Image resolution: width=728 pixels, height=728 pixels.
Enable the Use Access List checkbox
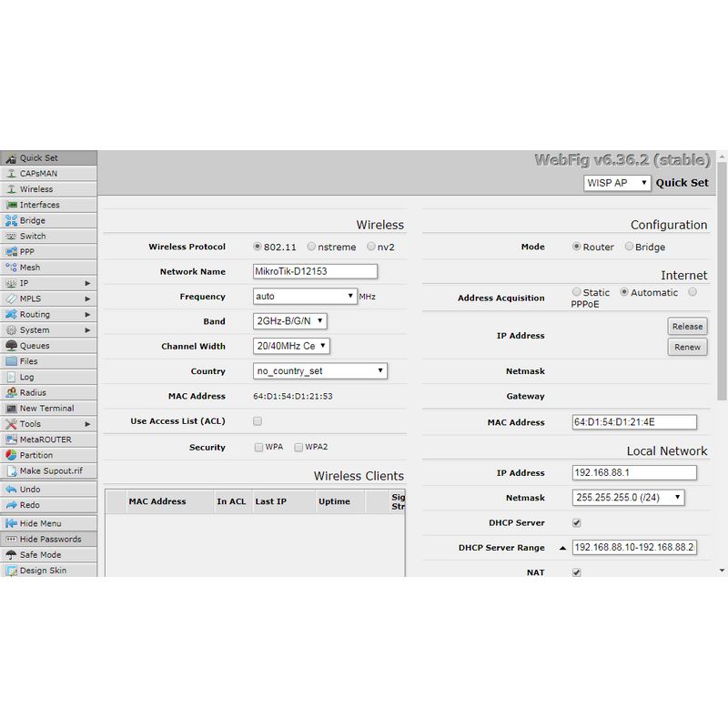(258, 421)
